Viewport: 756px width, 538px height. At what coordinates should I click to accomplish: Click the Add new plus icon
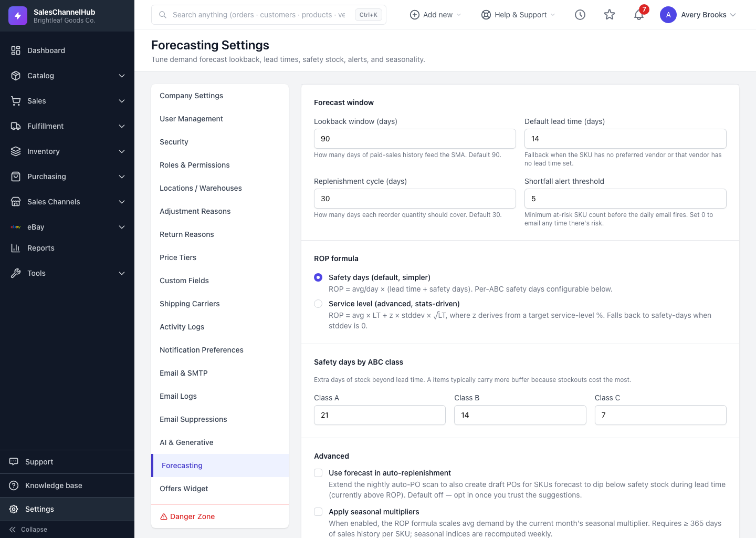click(415, 15)
